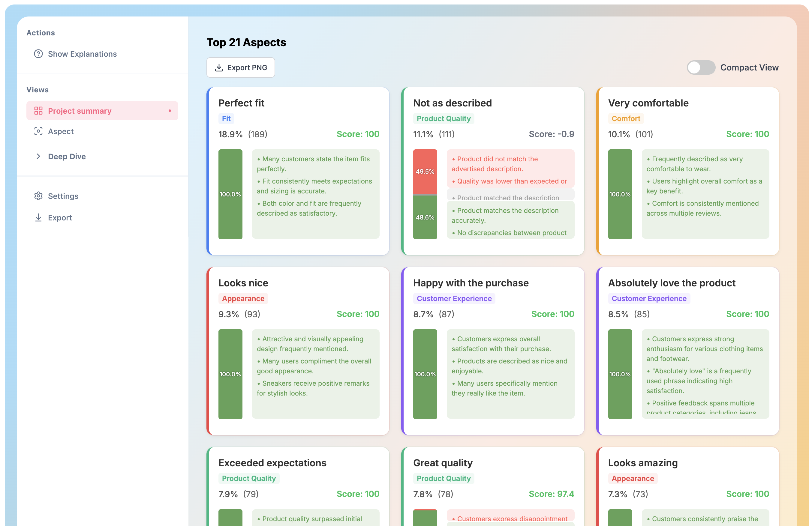This screenshot has height=526, width=812.
Task: Click the Export download icon in sidebar
Action: pos(38,217)
